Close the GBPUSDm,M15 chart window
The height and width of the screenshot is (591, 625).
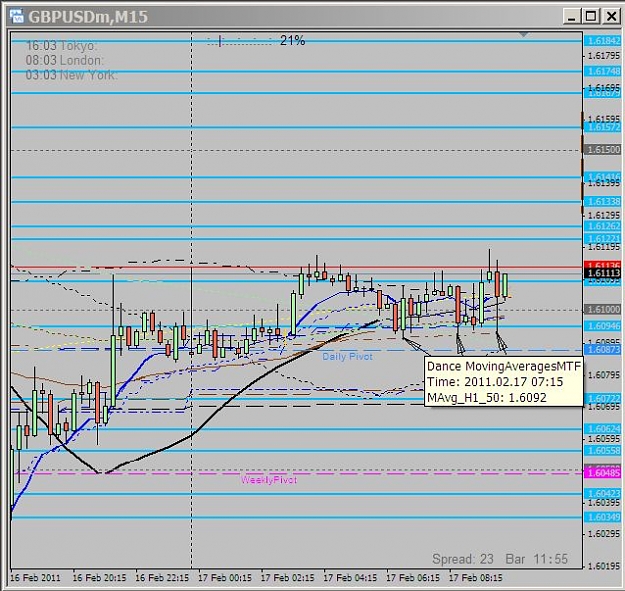click(611, 16)
